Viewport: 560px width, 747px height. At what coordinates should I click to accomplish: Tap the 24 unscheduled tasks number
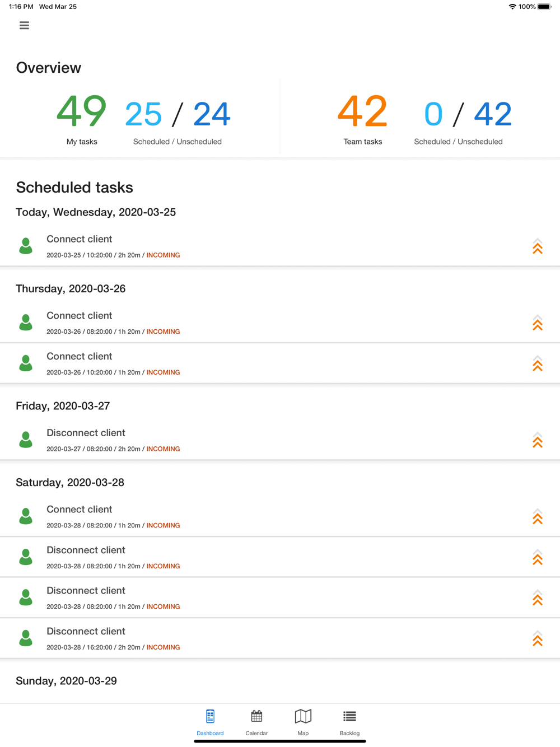[212, 114]
